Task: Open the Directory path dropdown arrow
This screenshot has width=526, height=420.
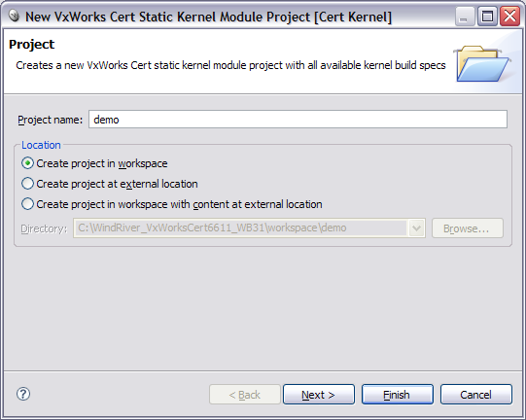Action: [x=417, y=228]
